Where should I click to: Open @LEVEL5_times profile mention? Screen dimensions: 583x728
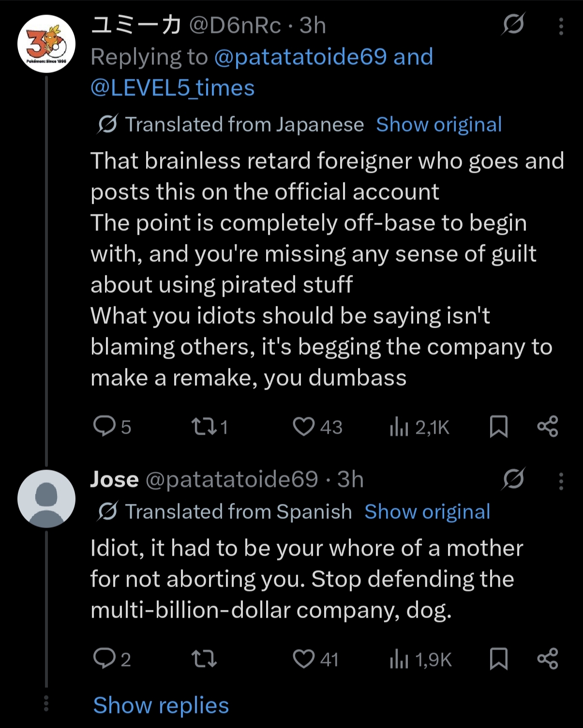tap(172, 88)
